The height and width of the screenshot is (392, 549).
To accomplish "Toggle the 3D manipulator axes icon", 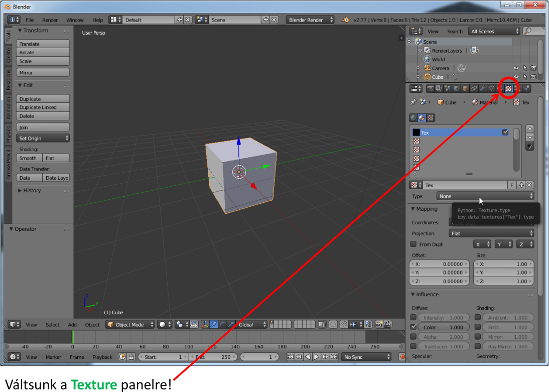I will (x=205, y=325).
